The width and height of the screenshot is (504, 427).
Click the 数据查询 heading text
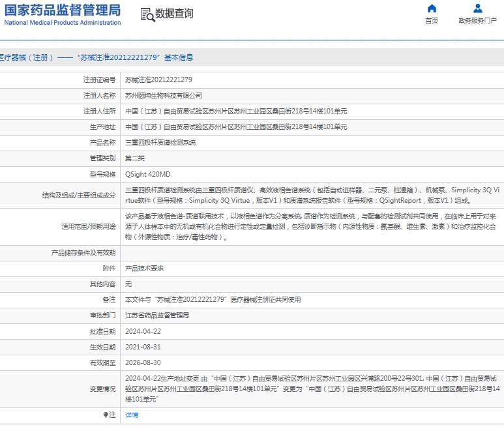[174, 14]
